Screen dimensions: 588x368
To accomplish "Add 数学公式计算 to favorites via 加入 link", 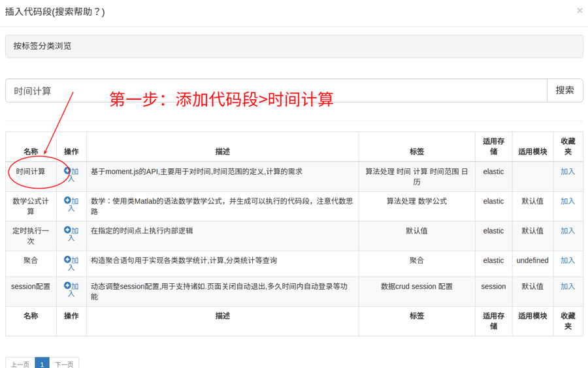I will (567, 201).
